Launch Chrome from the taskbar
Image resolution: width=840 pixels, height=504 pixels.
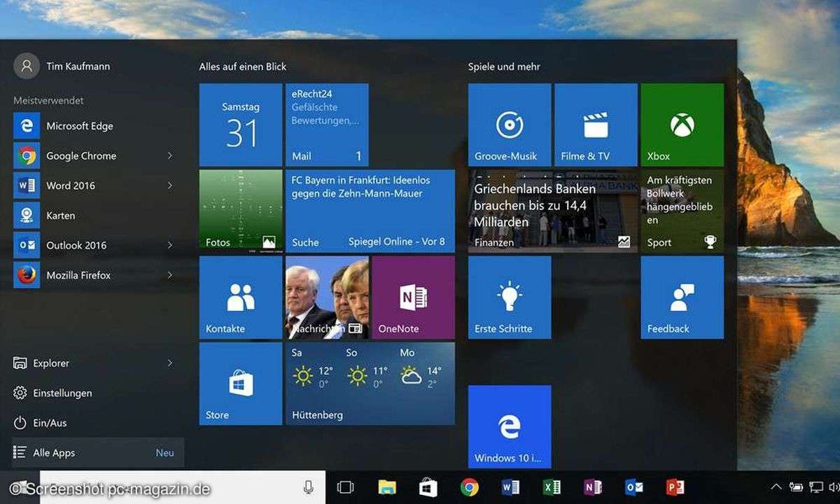pyautogui.click(x=470, y=487)
